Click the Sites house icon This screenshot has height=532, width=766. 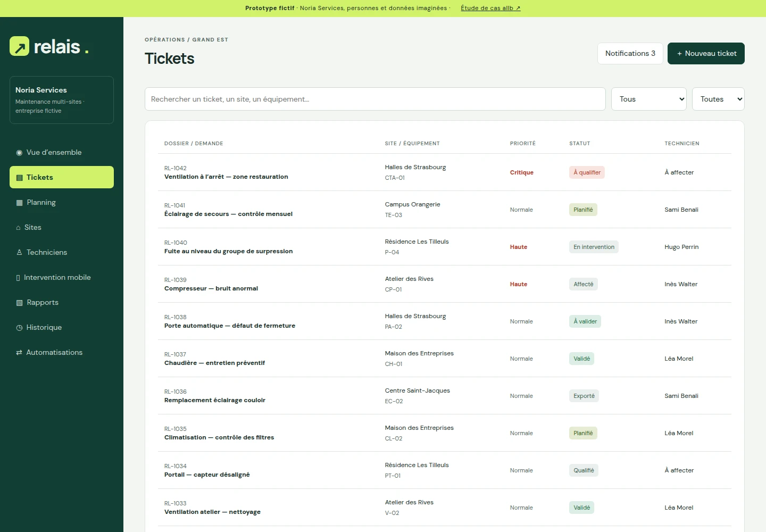[19, 228]
